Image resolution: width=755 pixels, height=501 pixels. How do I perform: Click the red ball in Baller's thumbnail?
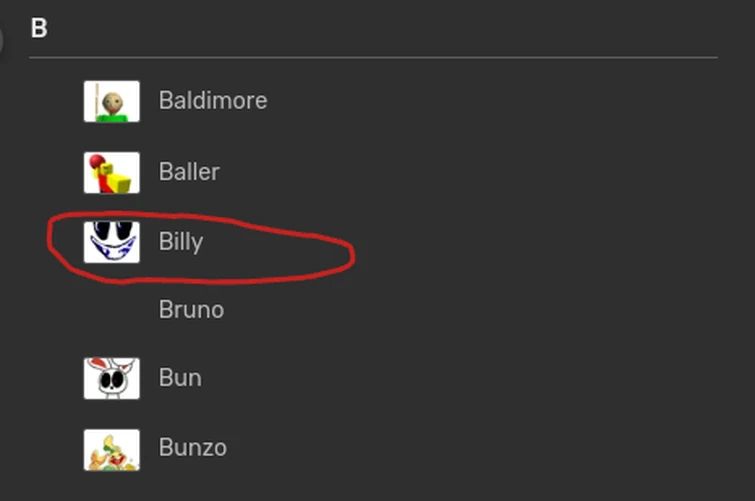[x=97, y=162]
